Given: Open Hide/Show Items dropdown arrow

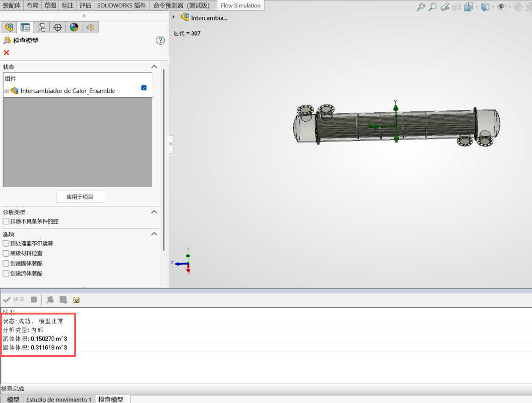Looking at the screenshot, I should pyautogui.click(x=510, y=7).
